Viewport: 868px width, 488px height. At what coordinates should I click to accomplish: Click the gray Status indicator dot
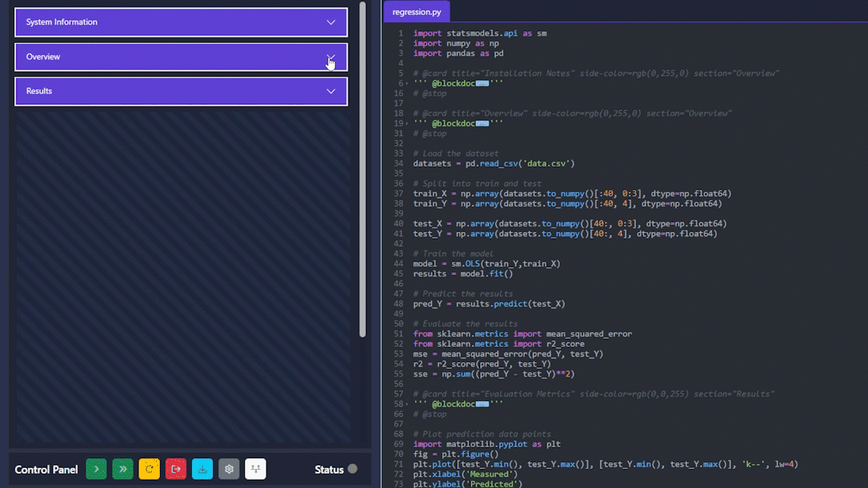click(x=353, y=468)
